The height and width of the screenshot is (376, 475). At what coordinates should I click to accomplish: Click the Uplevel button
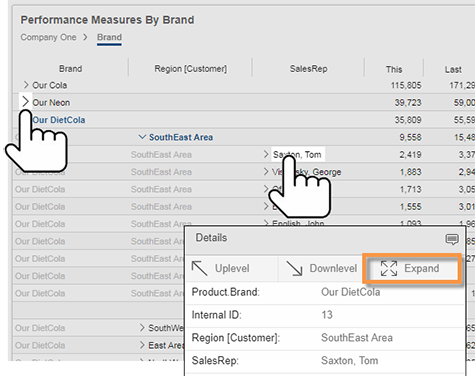232,268
